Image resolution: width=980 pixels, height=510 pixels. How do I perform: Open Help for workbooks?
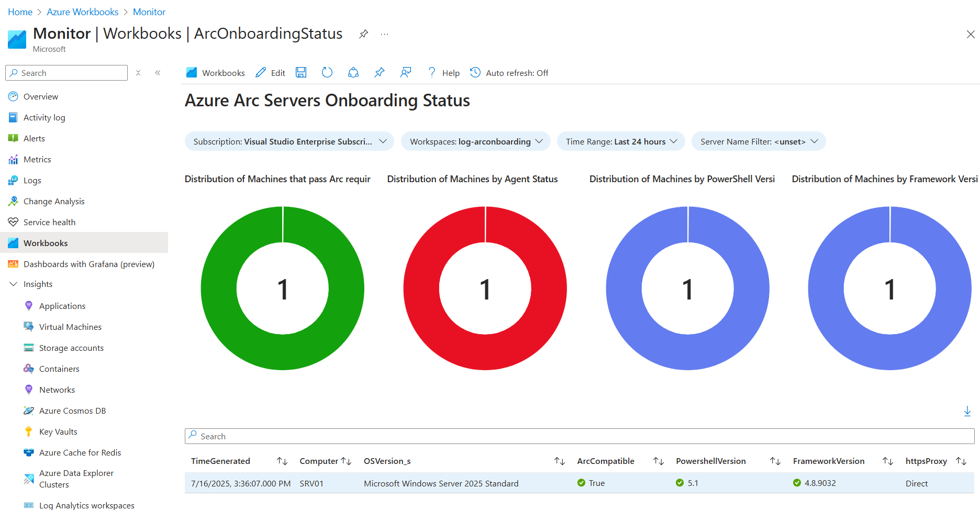[x=444, y=72]
